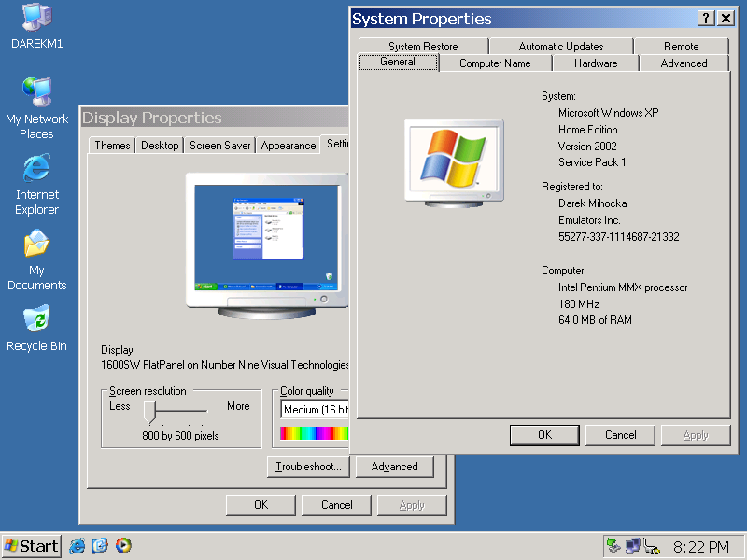This screenshot has width=747, height=560.
Task: Click the Apply button in Display Properties
Action: (412, 505)
